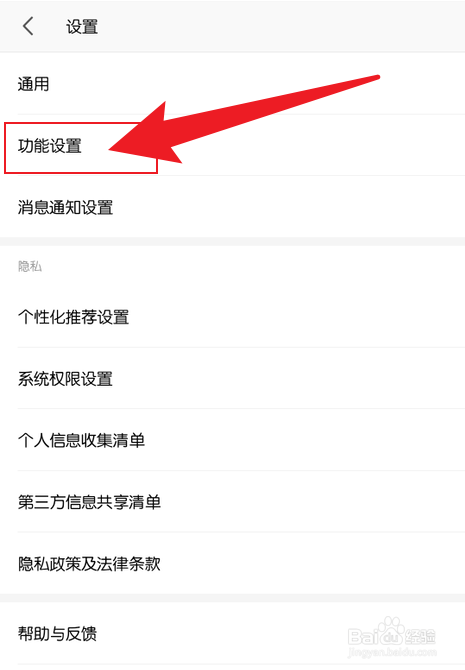Viewport: 465px width, 670px height.
Task: Open 个性化推荐设置
Action: [x=232, y=317]
